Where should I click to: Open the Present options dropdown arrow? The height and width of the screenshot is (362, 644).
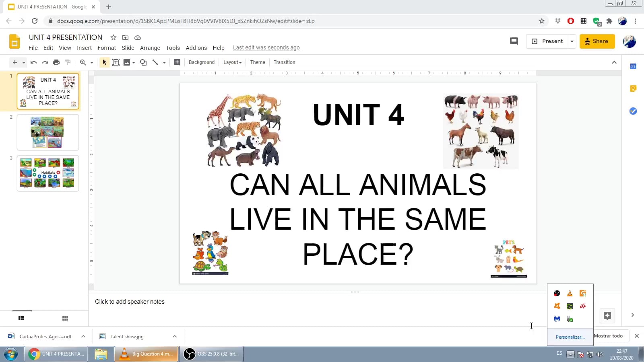click(572, 41)
